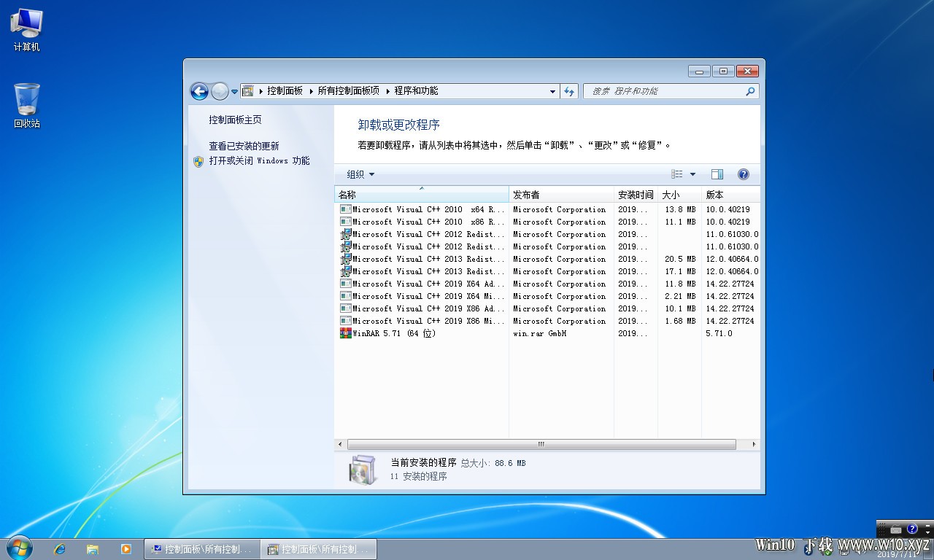Open the 计算机 desktop icon

pyautogui.click(x=27, y=31)
